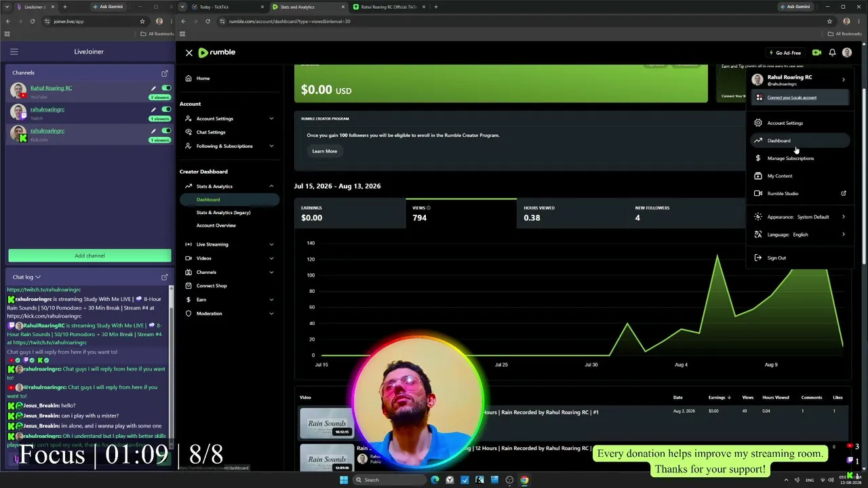
Task: Open the LiveJoiner hamburger menu
Action: coord(14,52)
